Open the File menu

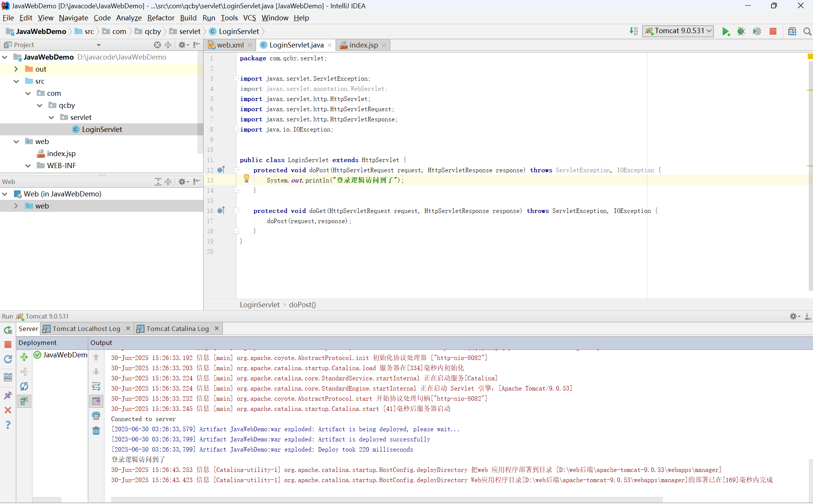click(8, 18)
